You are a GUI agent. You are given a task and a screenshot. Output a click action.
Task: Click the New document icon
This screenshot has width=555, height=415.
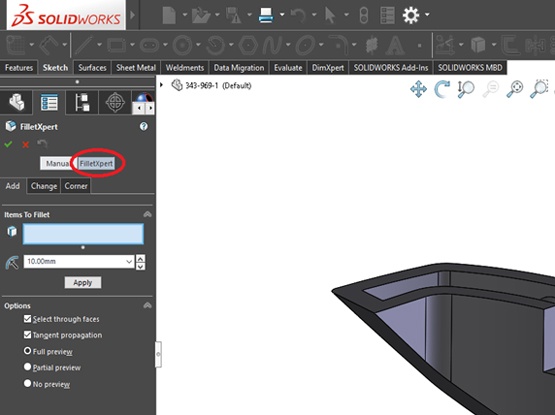169,16
